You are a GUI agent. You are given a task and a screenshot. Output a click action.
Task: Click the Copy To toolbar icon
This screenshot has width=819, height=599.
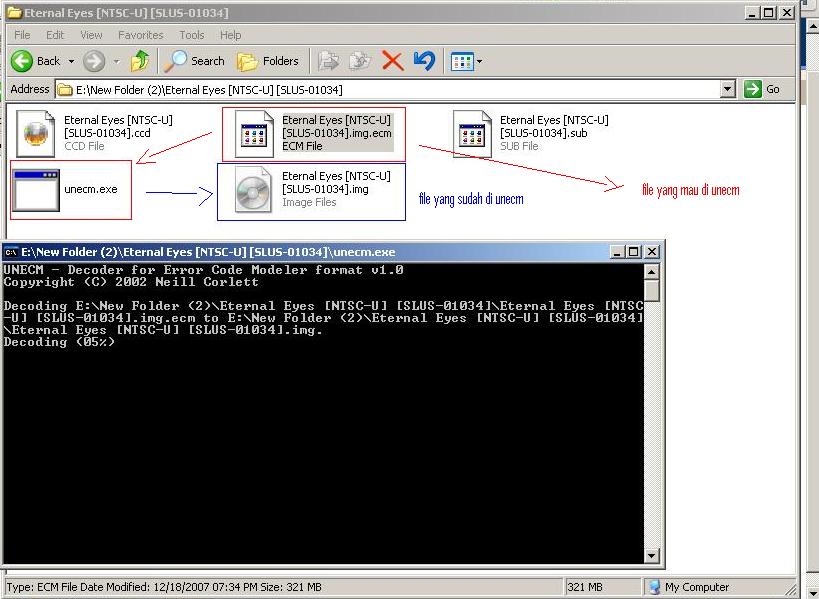[360, 61]
